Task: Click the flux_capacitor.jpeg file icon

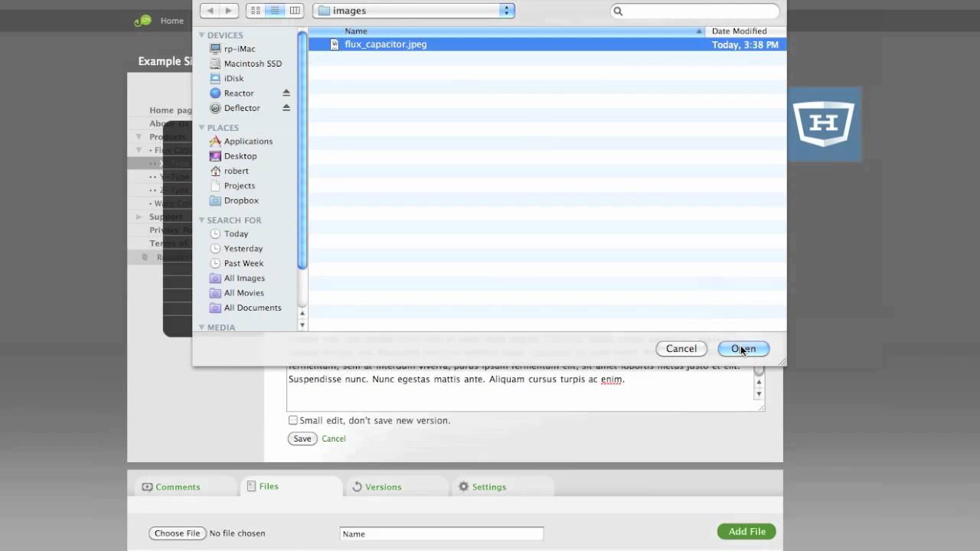Action: click(x=335, y=44)
